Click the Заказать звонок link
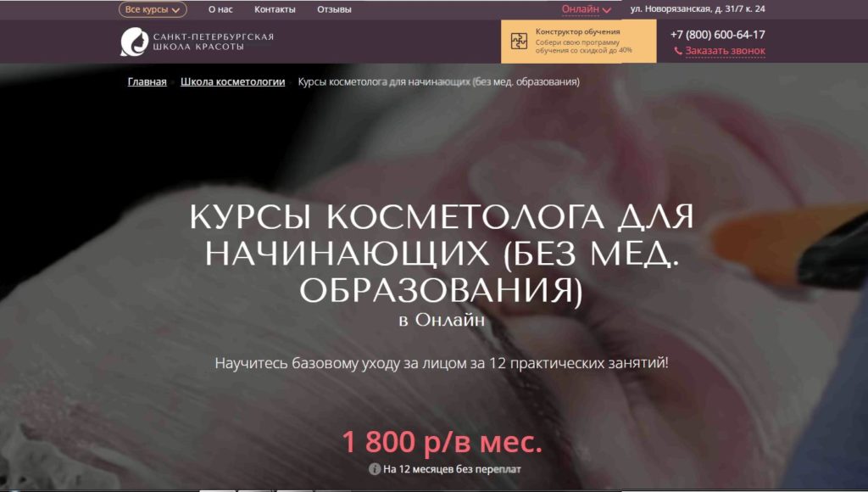Screen dimensions: 868x492 pos(725,51)
